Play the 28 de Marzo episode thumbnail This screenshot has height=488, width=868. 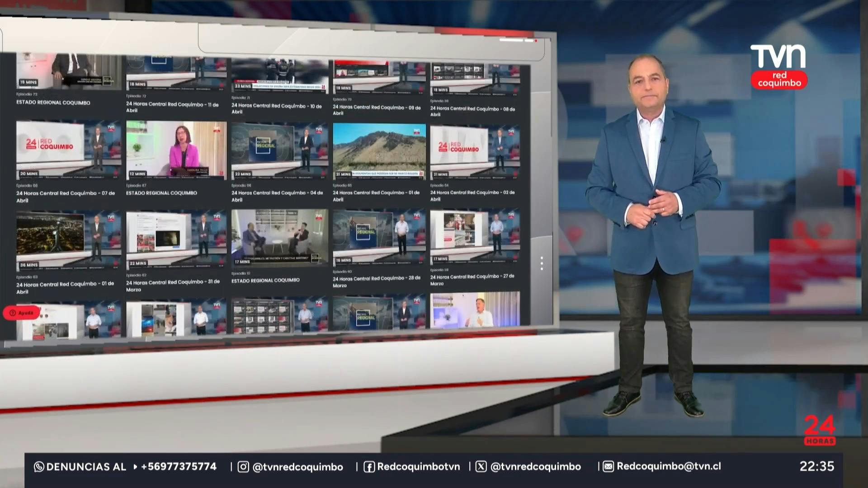379,237
